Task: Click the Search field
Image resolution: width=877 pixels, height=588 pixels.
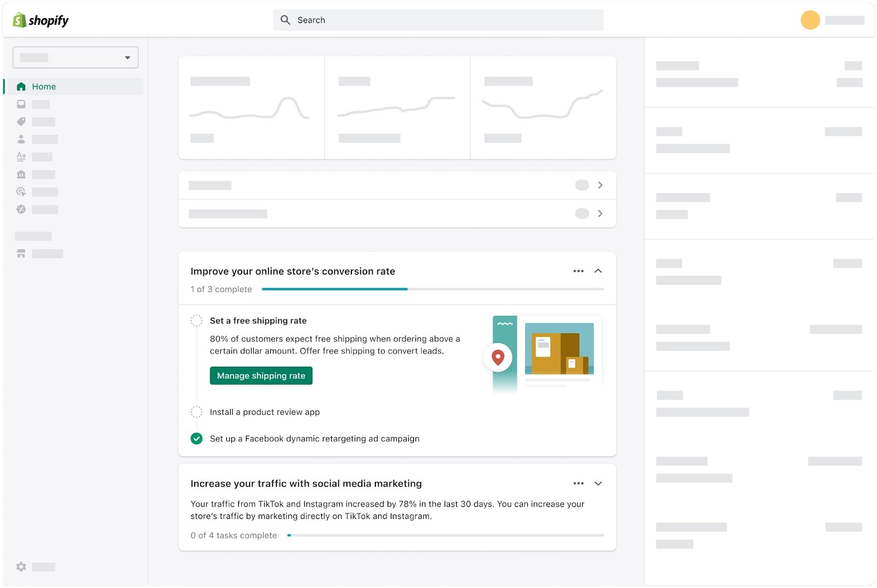Action: [438, 20]
